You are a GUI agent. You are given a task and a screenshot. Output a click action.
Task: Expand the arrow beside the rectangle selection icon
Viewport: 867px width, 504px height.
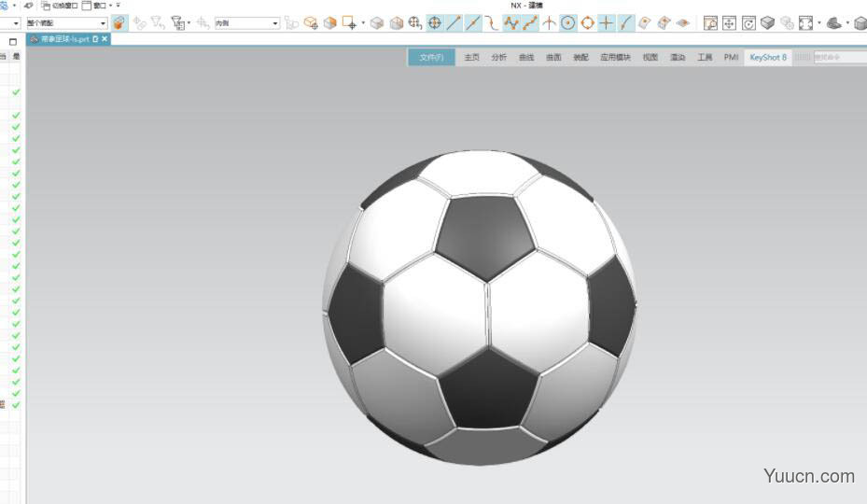coord(363,23)
